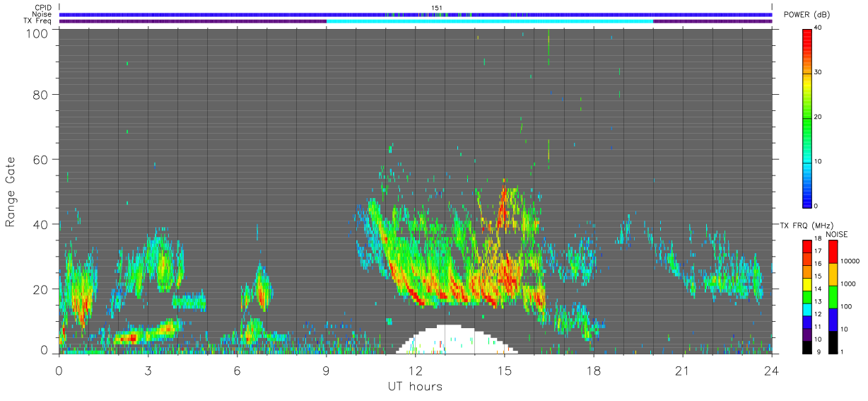Screen dimensions: 868x401
Task: Click the 10000 label in noise legend
Action: [x=850, y=261]
